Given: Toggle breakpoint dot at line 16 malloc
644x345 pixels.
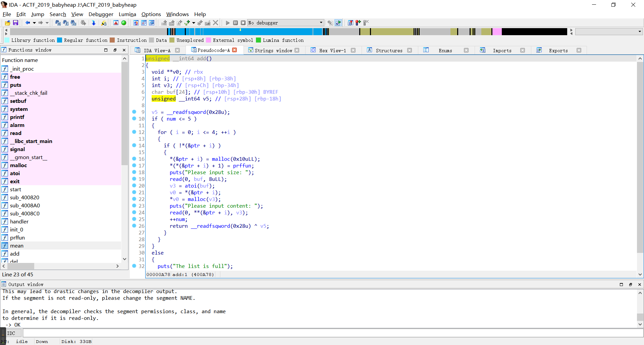Looking at the screenshot, I should (134, 159).
